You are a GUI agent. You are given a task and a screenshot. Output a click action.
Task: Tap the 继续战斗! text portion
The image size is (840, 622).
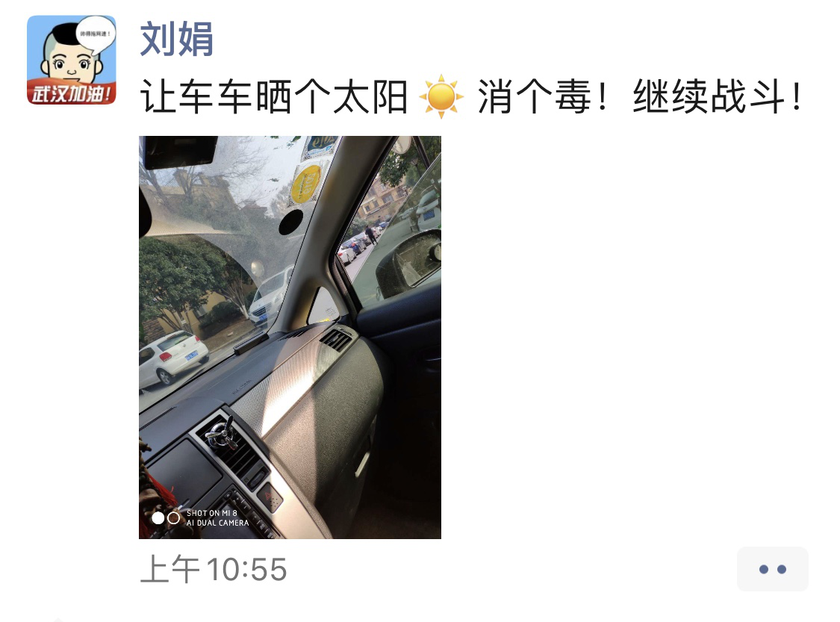pyautogui.click(x=718, y=96)
